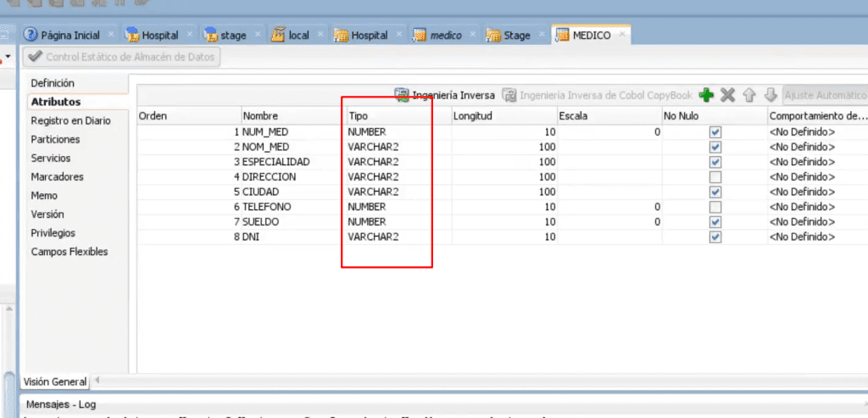
Task: Open Comportamiento dropdown for CIUDAD row
Action: click(818, 192)
